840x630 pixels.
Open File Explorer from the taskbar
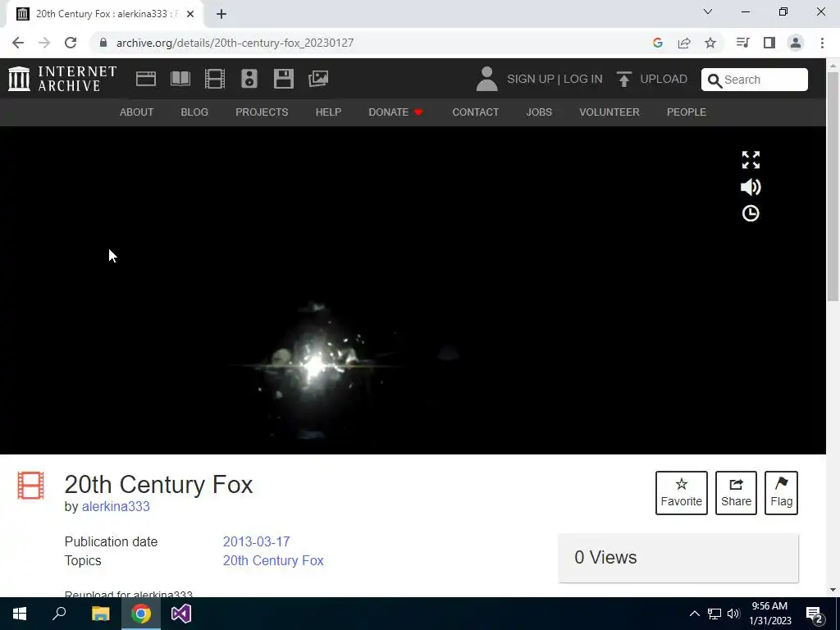point(100,614)
